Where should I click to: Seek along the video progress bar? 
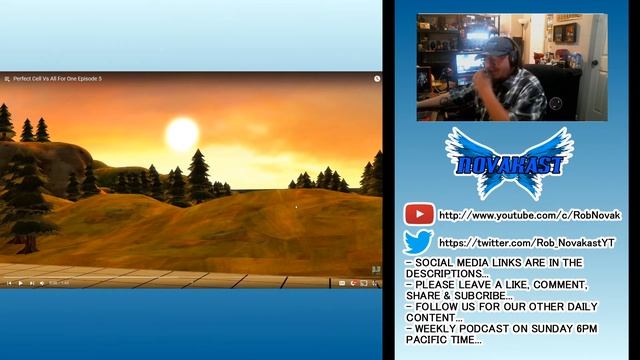(191, 278)
